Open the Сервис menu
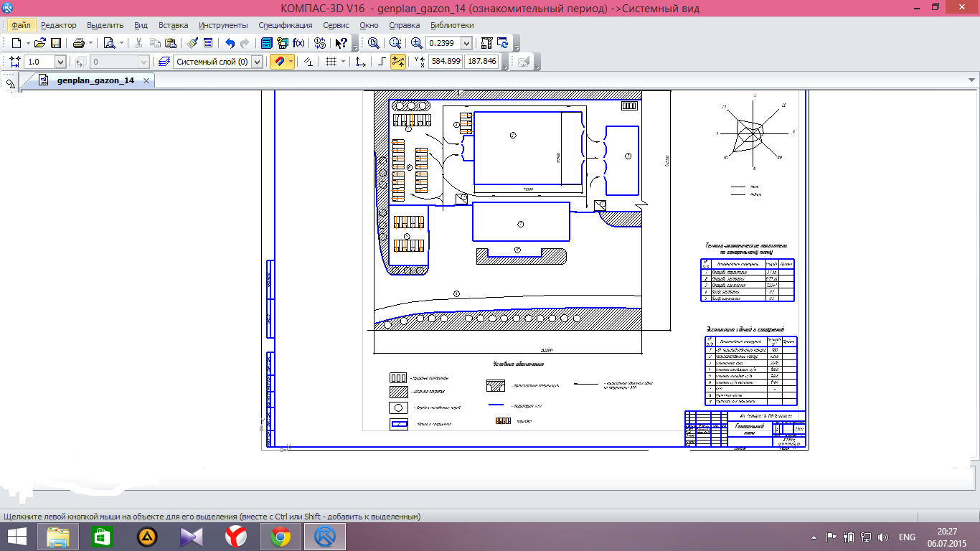Viewport: 980px width, 551px height. click(336, 25)
